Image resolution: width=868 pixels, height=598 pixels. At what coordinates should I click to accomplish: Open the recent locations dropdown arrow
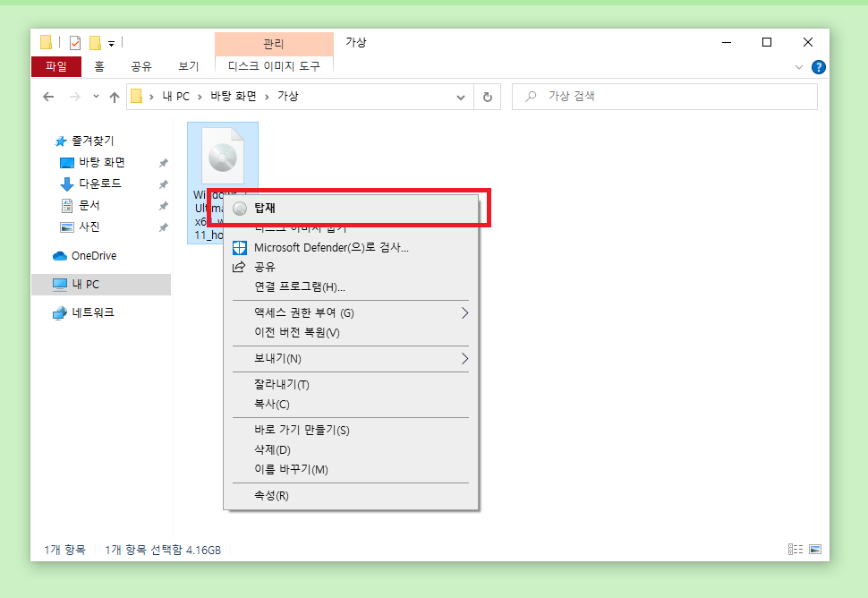point(96,97)
